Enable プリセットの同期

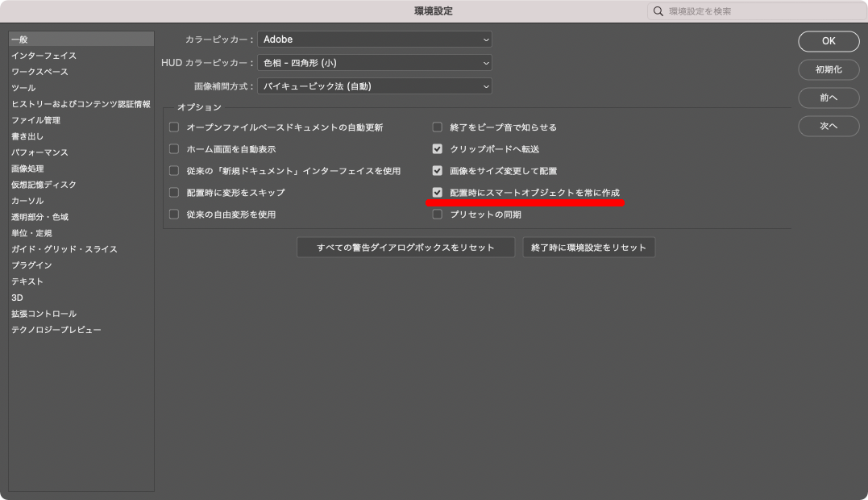437,214
